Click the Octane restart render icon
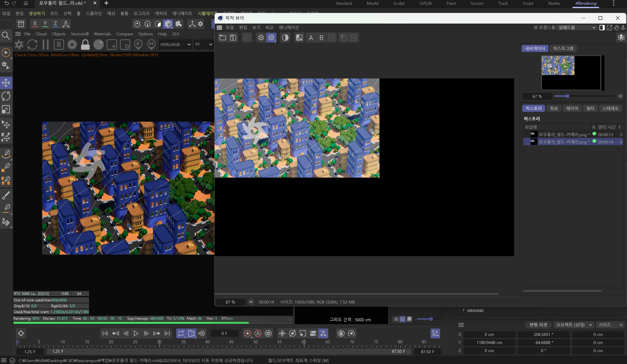 (x=32, y=45)
